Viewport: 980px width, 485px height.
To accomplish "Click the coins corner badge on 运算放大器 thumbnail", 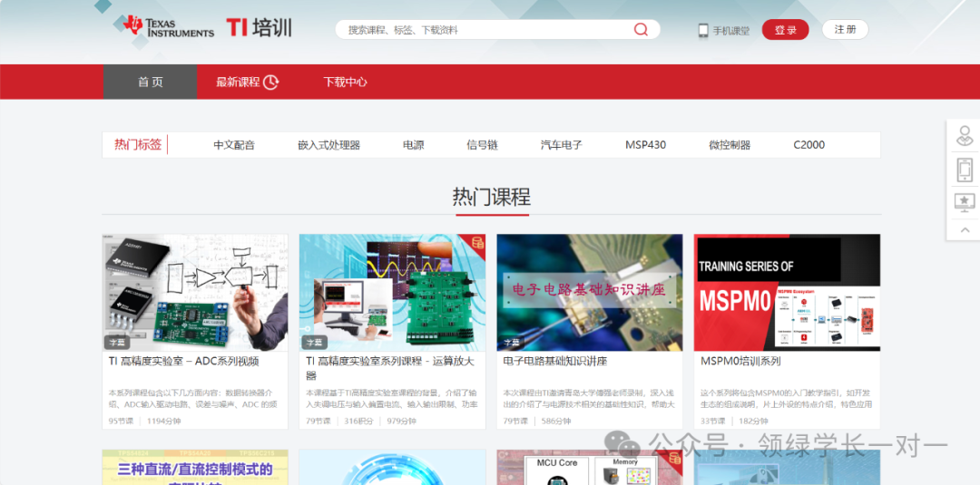I will click(x=477, y=242).
